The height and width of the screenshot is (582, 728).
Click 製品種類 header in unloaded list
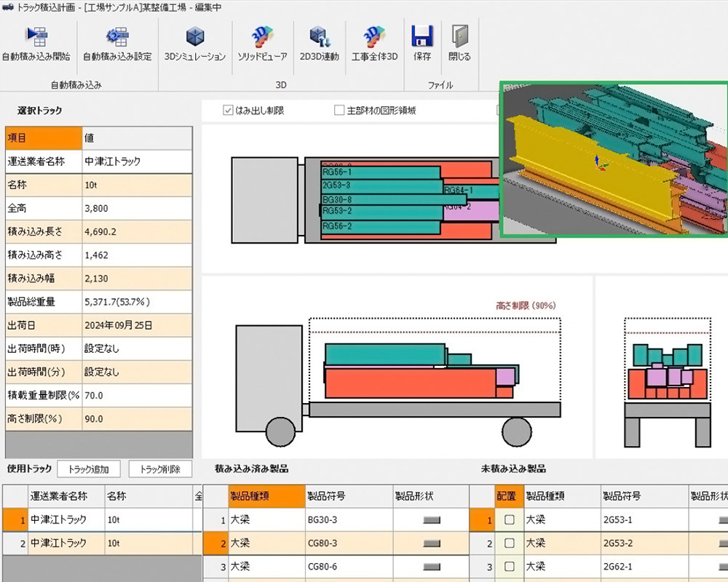(562, 496)
